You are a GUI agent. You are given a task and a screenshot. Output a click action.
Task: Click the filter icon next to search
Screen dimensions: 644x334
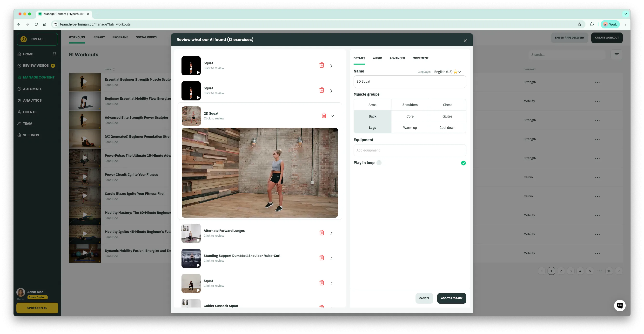pyautogui.click(x=617, y=54)
